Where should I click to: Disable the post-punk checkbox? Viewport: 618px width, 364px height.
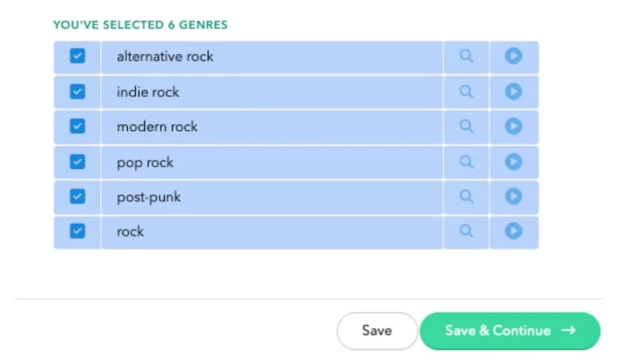(77, 197)
